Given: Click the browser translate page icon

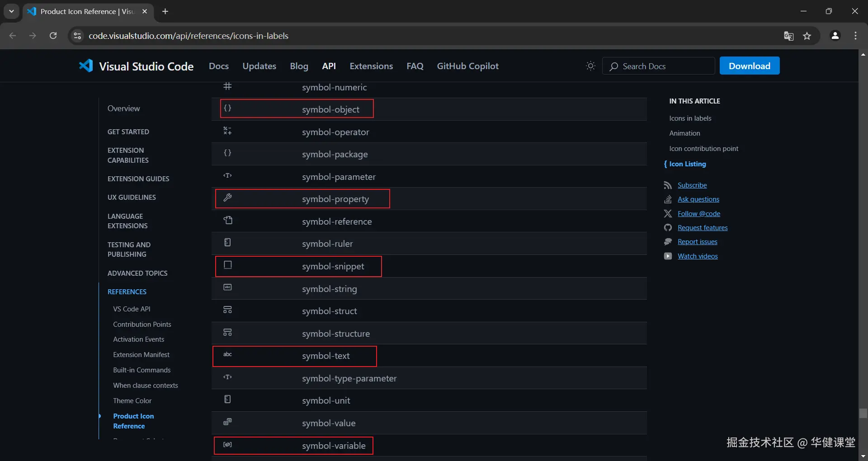Looking at the screenshot, I should coord(788,36).
